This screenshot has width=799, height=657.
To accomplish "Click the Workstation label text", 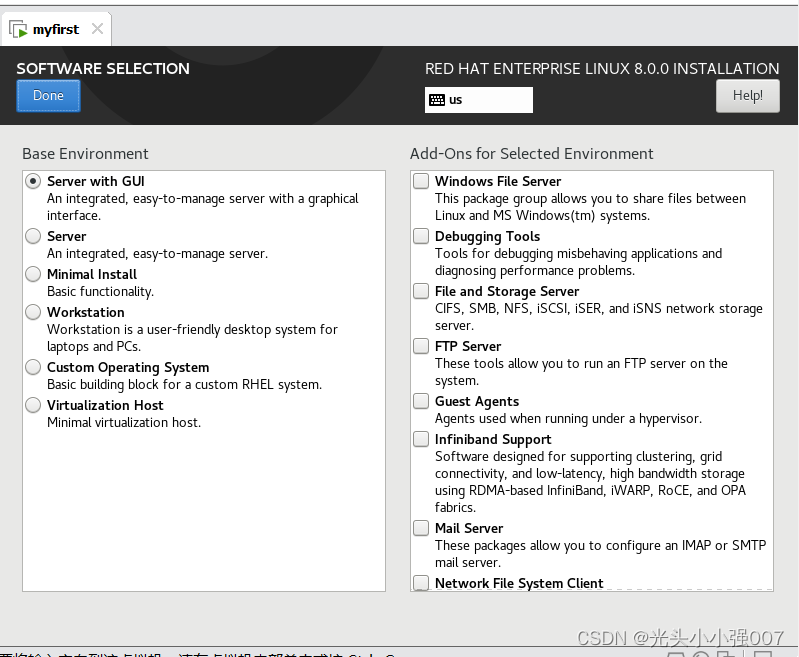I will pos(86,312).
